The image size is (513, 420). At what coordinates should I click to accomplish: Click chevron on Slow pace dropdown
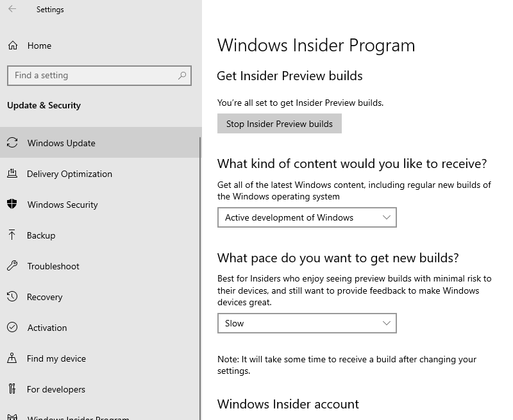[x=387, y=323]
